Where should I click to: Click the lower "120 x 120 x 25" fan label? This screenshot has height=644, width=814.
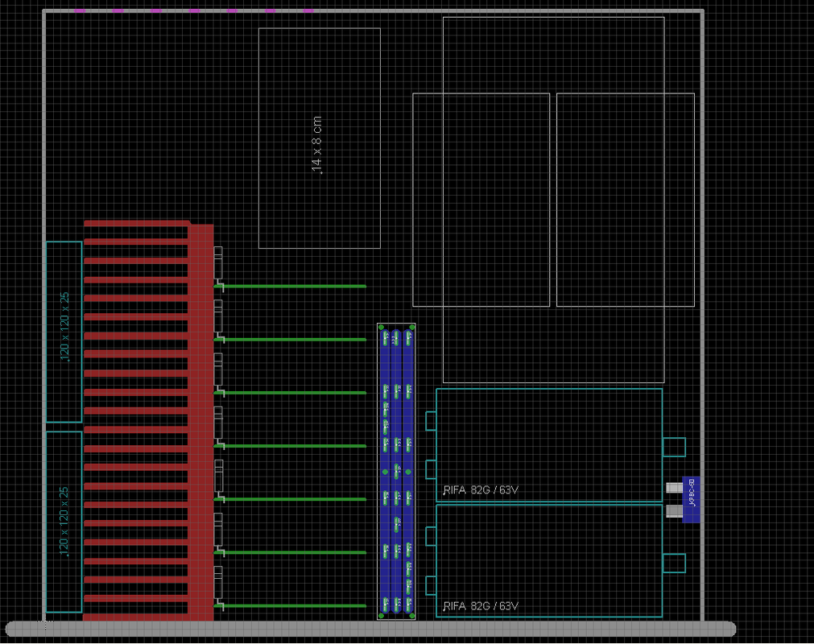coord(64,522)
